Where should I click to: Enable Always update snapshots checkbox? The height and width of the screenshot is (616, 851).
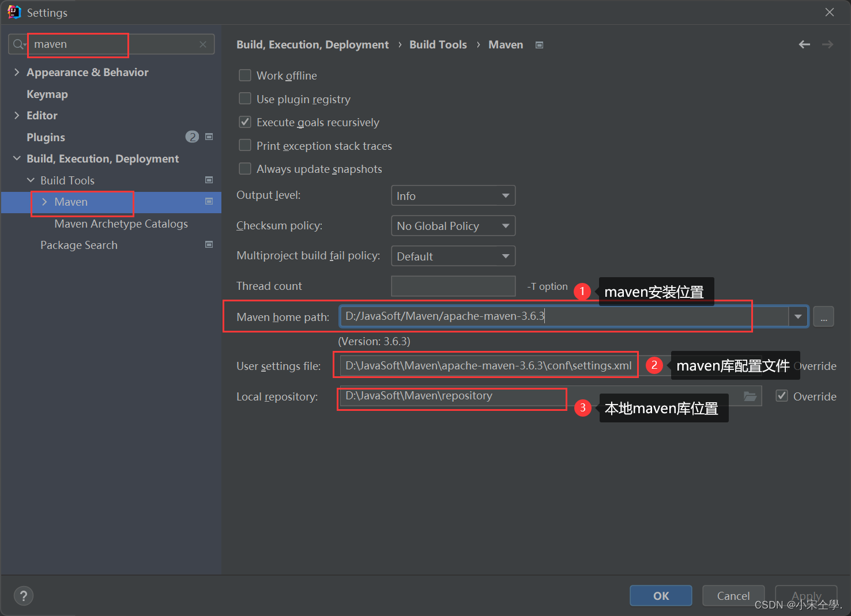coord(245,168)
